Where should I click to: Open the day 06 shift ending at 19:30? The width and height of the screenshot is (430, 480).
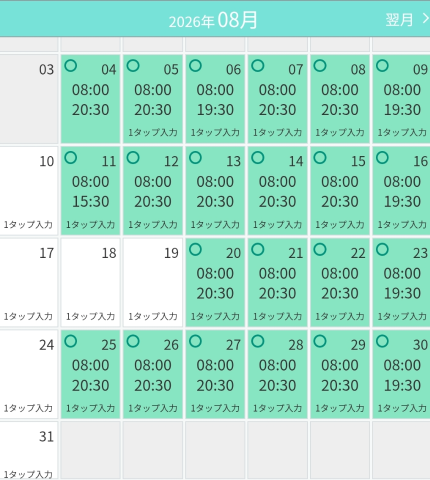(215, 99)
